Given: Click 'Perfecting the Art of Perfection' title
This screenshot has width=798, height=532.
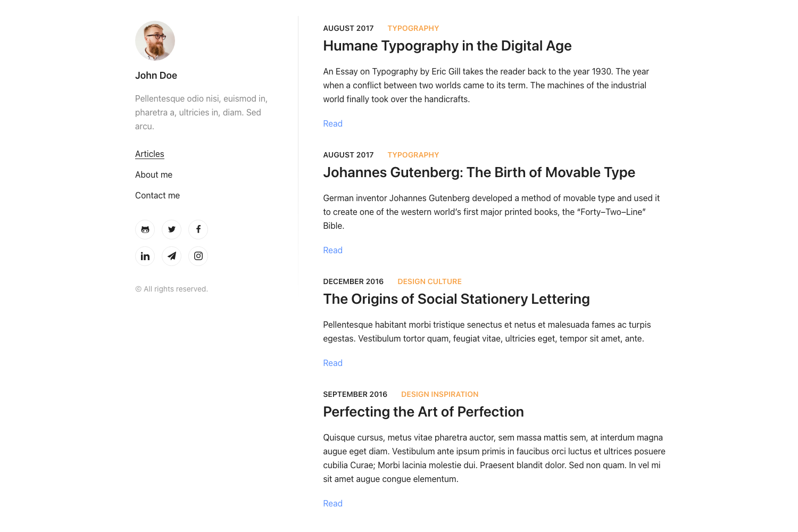Looking at the screenshot, I should 423,412.
